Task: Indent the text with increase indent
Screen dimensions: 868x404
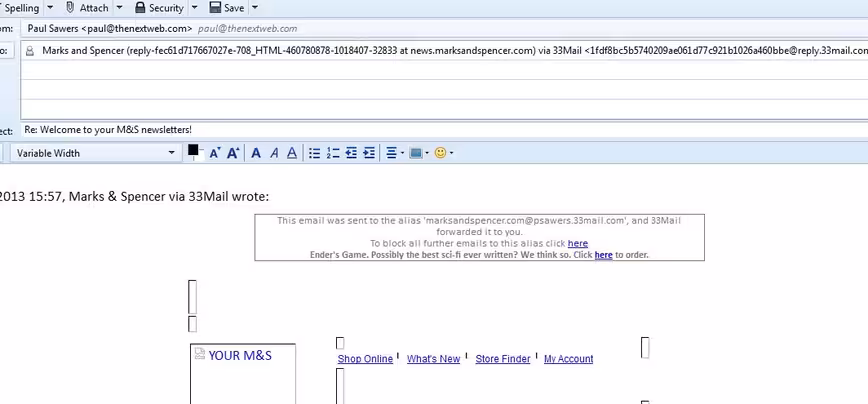Action: coord(369,153)
